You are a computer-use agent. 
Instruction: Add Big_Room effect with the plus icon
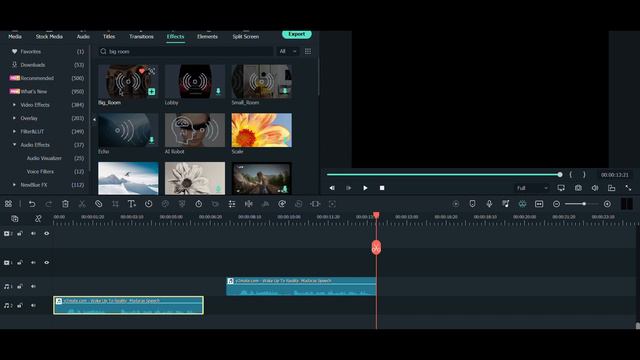click(151, 91)
